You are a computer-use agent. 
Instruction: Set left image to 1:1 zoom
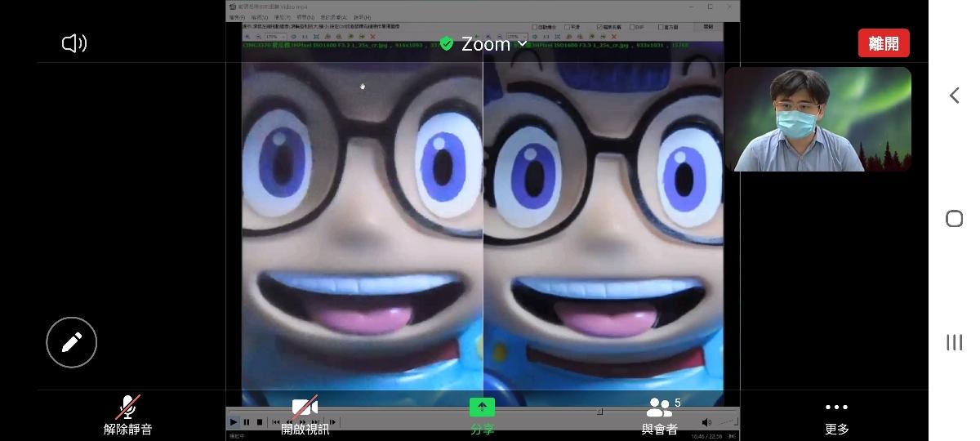pyautogui.click(x=305, y=37)
